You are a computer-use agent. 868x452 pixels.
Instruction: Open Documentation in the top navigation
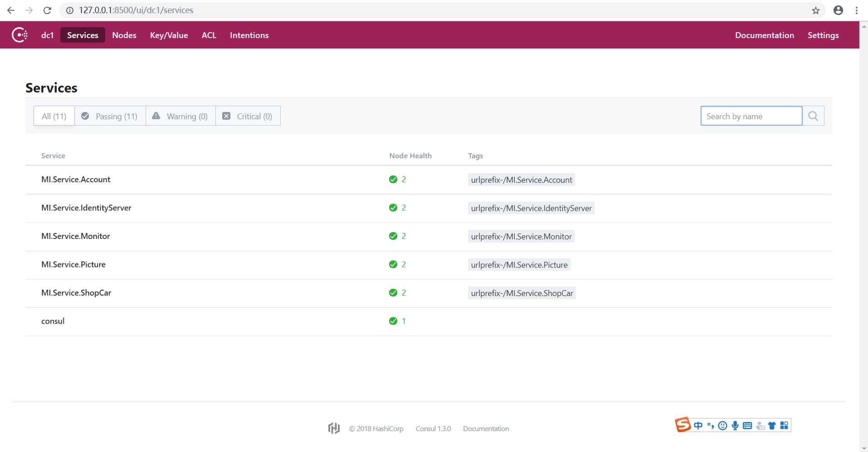tap(764, 35)
